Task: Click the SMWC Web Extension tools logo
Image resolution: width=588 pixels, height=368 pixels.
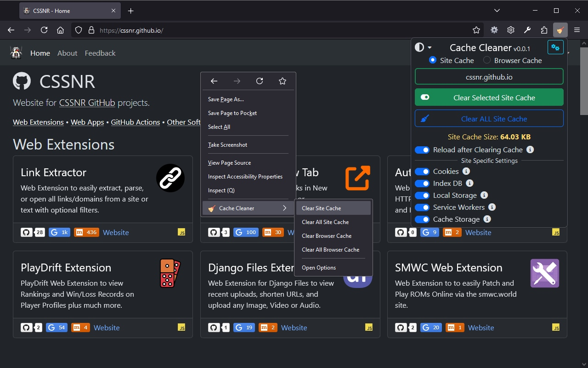Action: [x=545, y=273]
